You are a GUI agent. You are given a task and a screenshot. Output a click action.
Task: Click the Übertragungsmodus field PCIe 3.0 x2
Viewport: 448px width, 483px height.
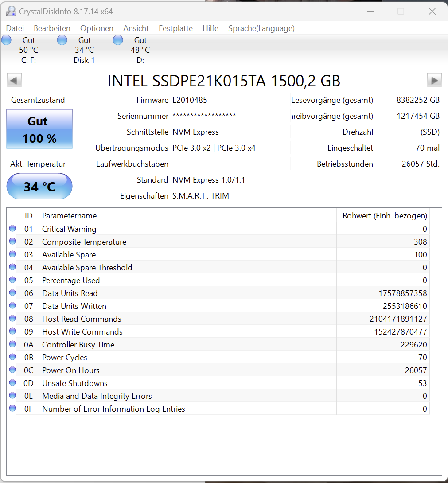click(x=230, y=148)
